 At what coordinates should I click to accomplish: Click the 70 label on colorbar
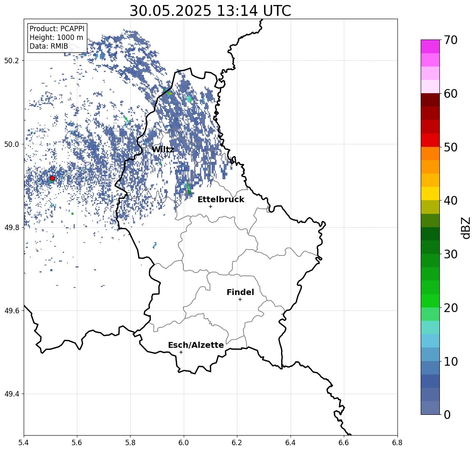tap(451, 40)
